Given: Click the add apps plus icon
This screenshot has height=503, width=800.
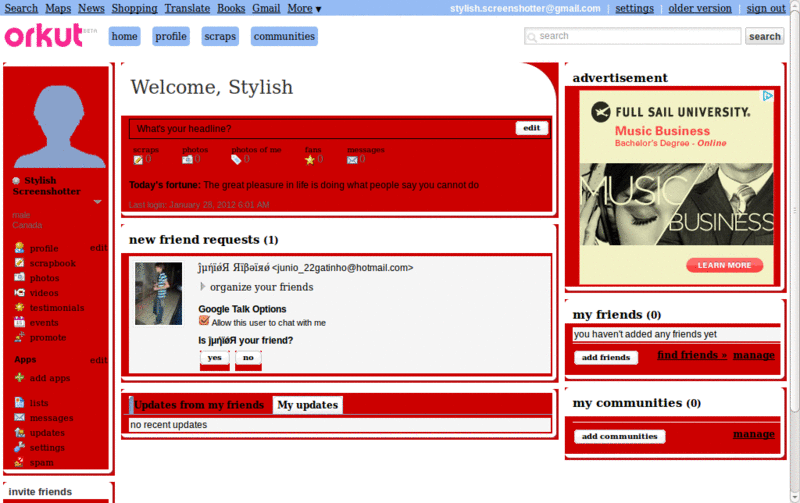Looking at the screenshot, I should tap(19, 378).
